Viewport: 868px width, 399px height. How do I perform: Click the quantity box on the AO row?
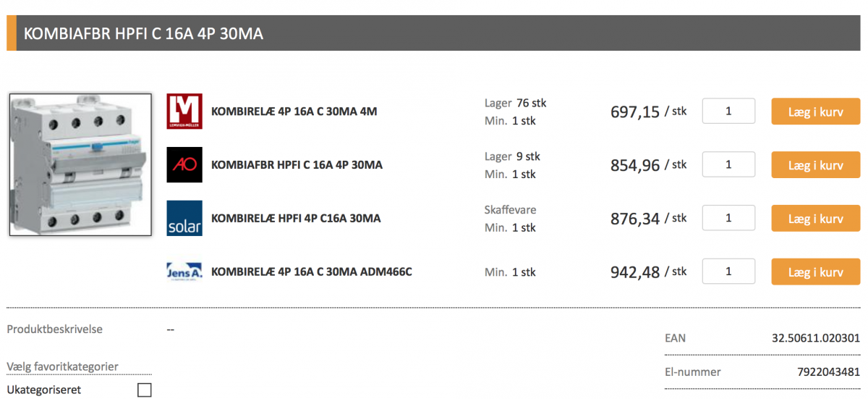[x=728, y=165]
